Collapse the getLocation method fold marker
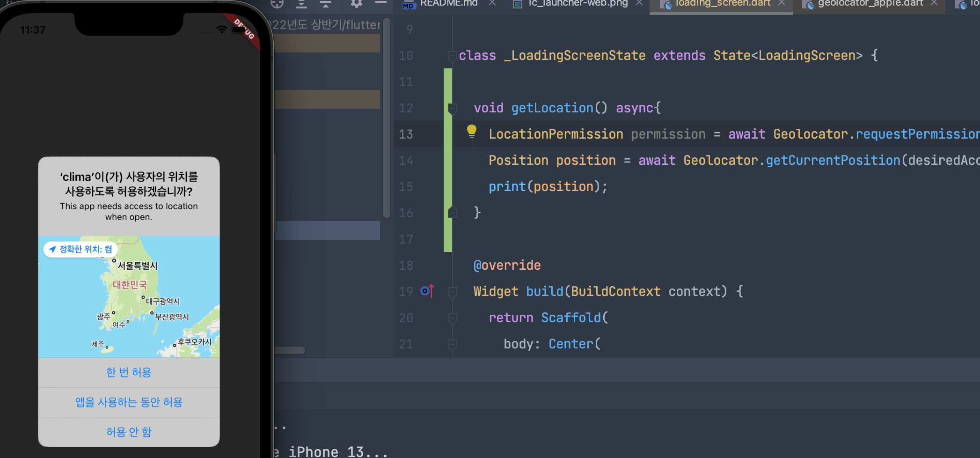Image resolution: width=980 pixels, height=458 pixels. (x=452, y=109)
